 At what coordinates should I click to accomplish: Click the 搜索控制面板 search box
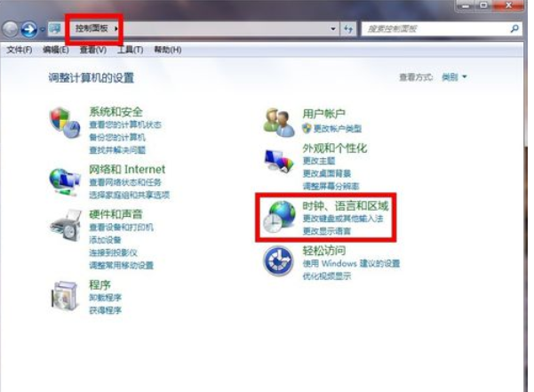tap(435, 29)
